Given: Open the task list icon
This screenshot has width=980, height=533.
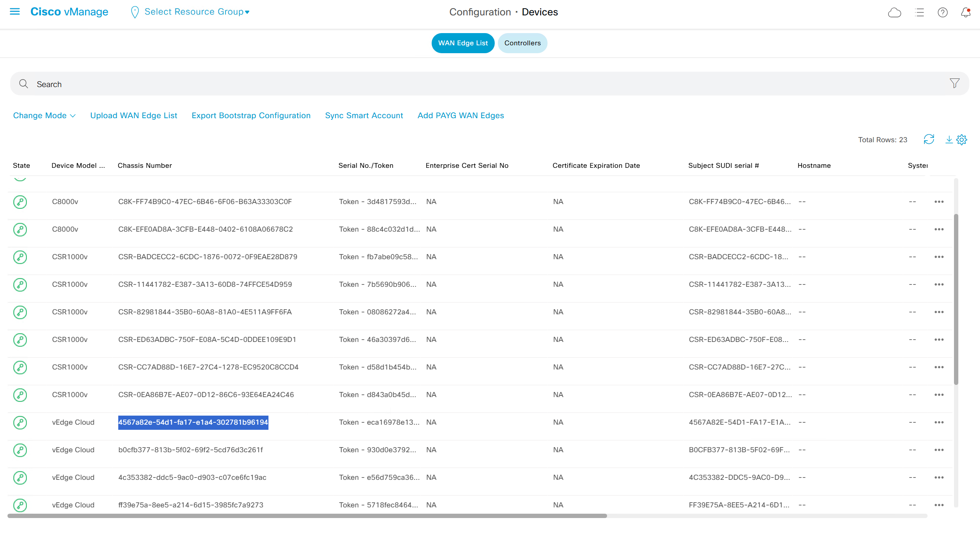Looking at the screenshot, I should coord(919,13).
